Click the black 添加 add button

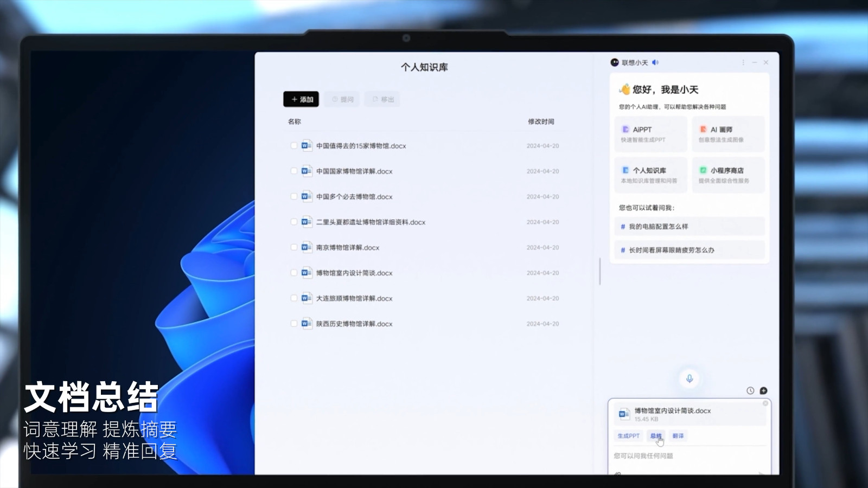(x=301, y=99)
